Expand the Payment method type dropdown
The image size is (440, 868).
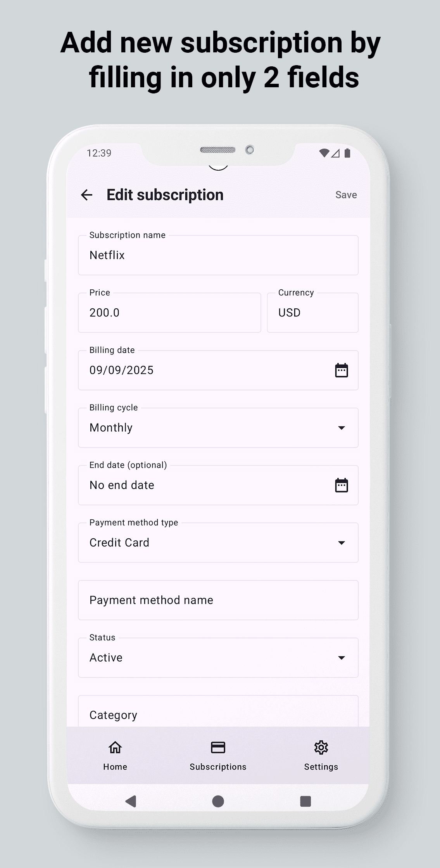(x=341, y=543)
